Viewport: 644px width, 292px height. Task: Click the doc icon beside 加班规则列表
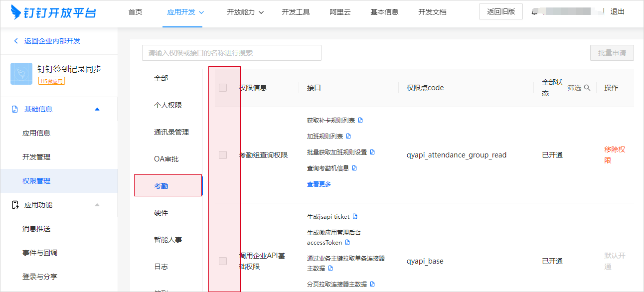point(349,136)
